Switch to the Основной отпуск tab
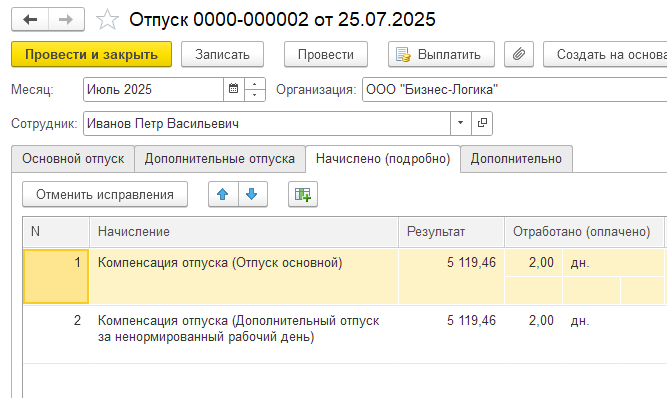Viewport: 667px width, 398px height. (x=73, y=159)
